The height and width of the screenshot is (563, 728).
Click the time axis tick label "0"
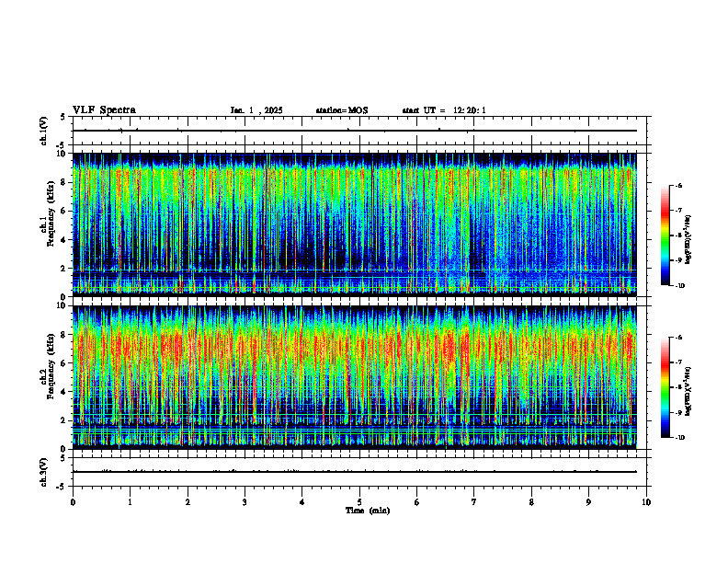click(x=73, y=502)
